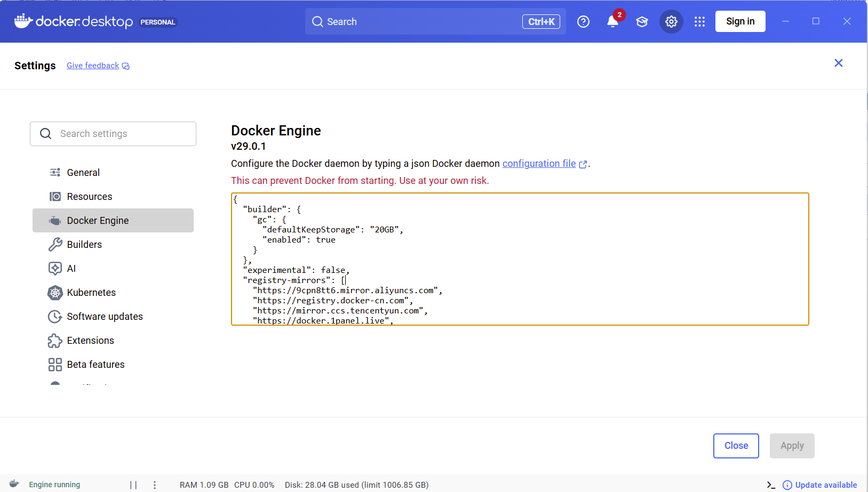Click the Docker Engine page heading

276,131
